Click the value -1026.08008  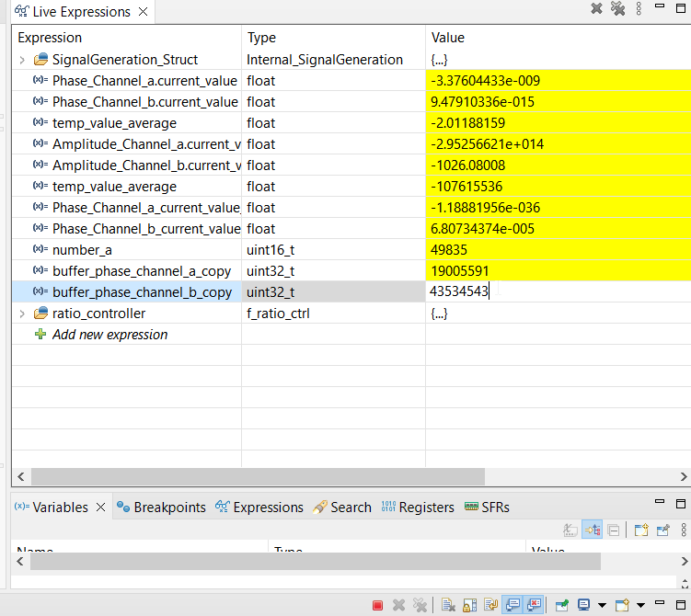(468, 165)
